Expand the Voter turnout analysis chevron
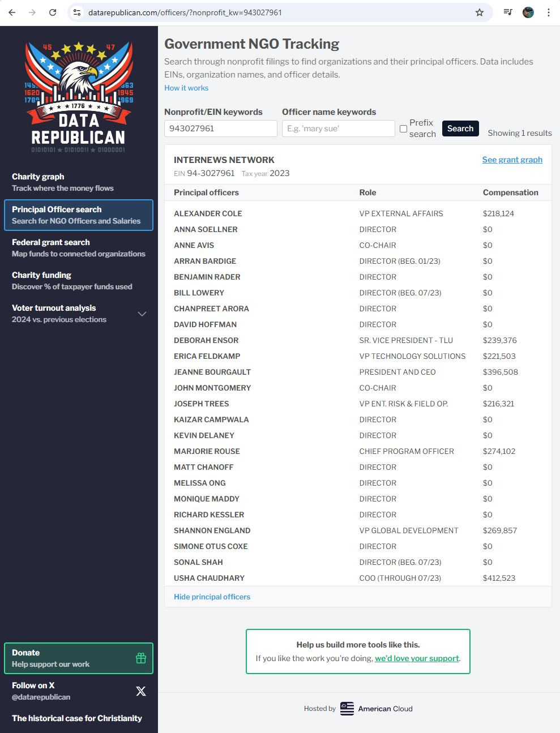This screenshot has height=733, width=560. (142, 314)
